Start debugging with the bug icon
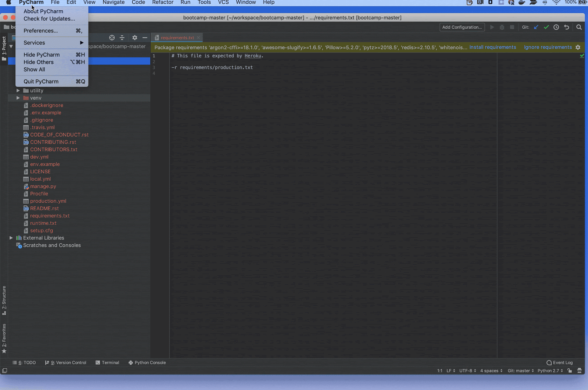This screenshot has width=588, height=390. (x=502, y=27)
